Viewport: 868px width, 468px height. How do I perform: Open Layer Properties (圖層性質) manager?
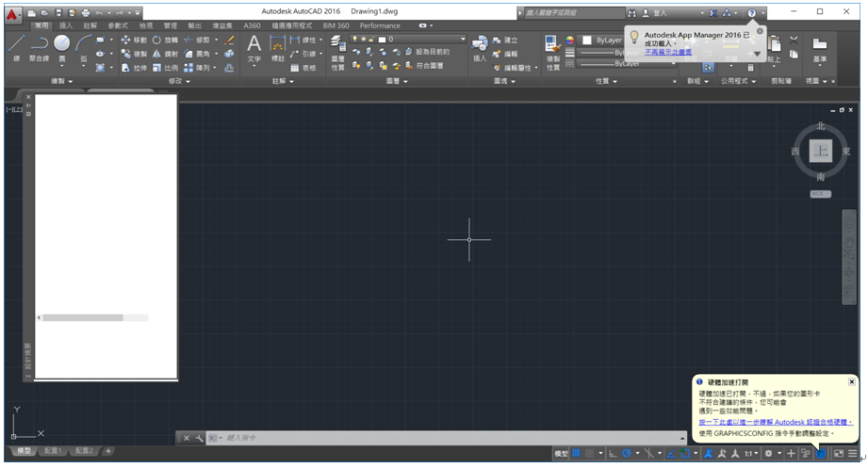coord(337,53)
